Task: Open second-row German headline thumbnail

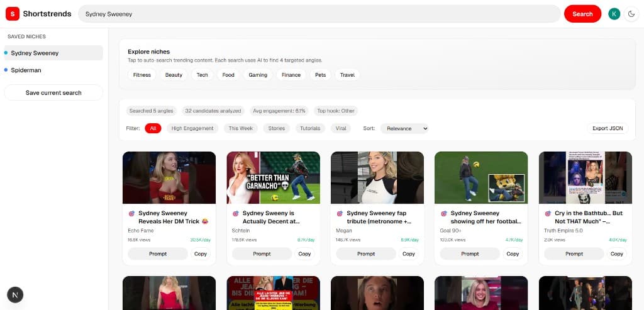Action: 273,293
